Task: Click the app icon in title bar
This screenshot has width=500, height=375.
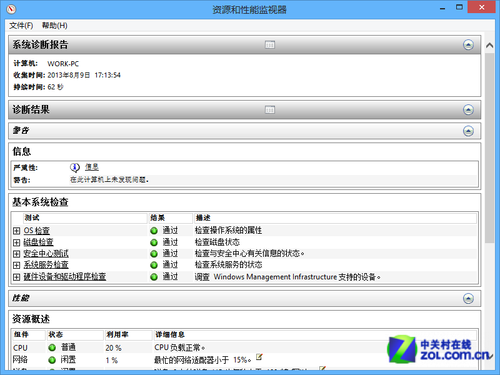Action: 11,9
